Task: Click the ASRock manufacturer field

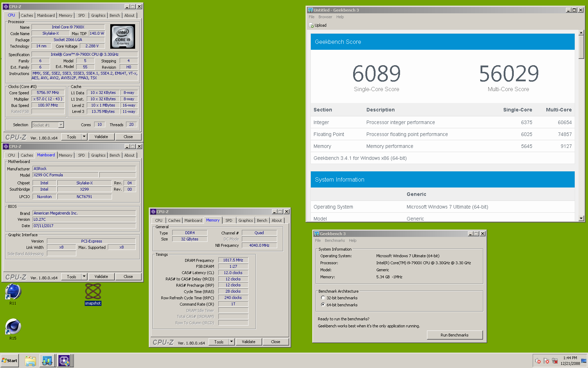Action: (84, 169)
